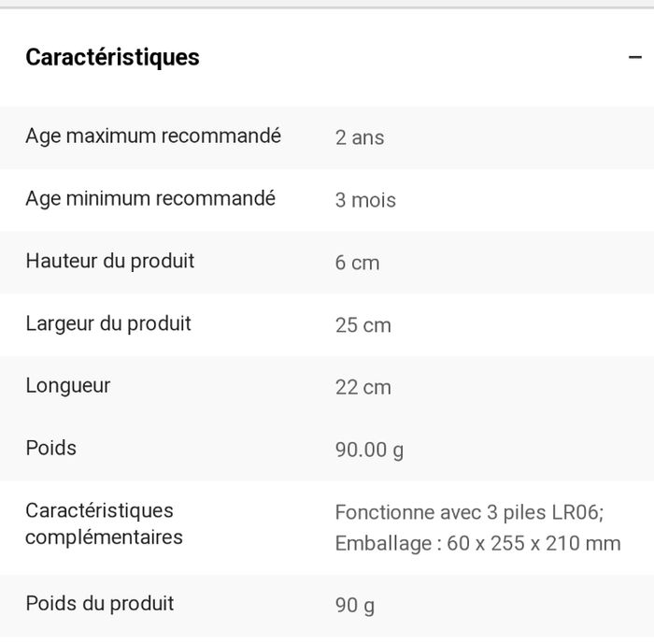Select the Longueur row label
654x644 pixels.
coord(68,386)
